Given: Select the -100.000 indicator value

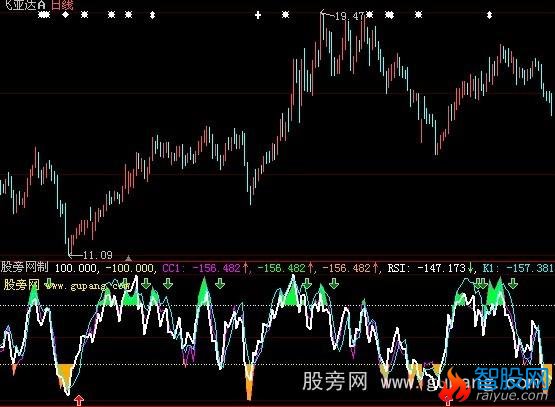Looking at the screenshot, I should click(130, 268).
